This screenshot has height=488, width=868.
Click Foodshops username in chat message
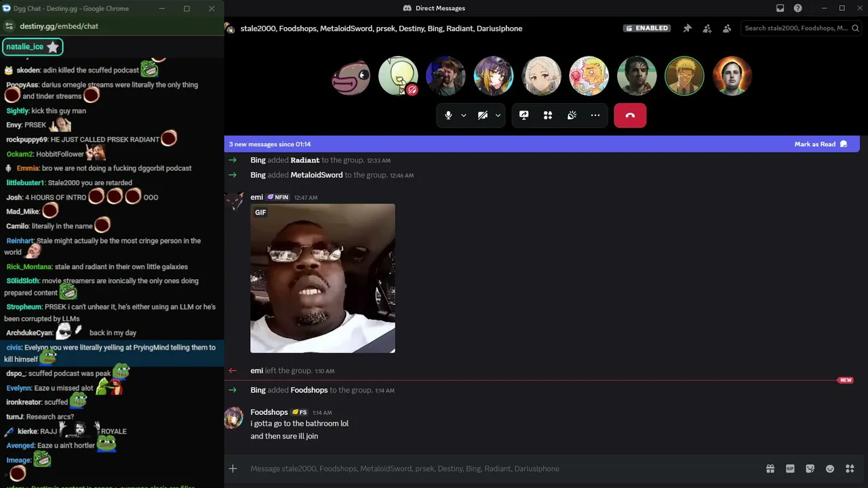click(x=269, y=412)
